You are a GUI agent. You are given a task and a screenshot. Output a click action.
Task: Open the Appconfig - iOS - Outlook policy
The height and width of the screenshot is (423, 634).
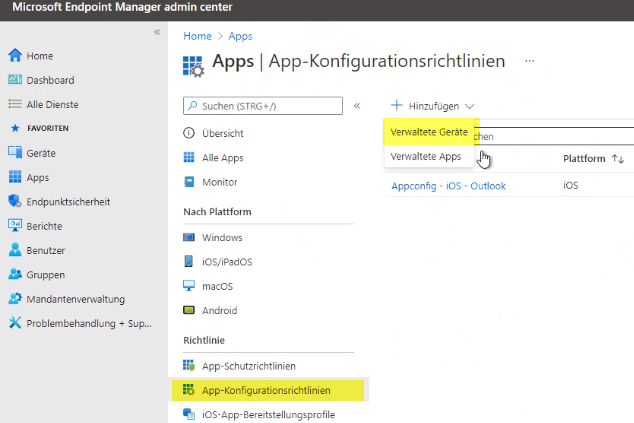coord(448,185)
